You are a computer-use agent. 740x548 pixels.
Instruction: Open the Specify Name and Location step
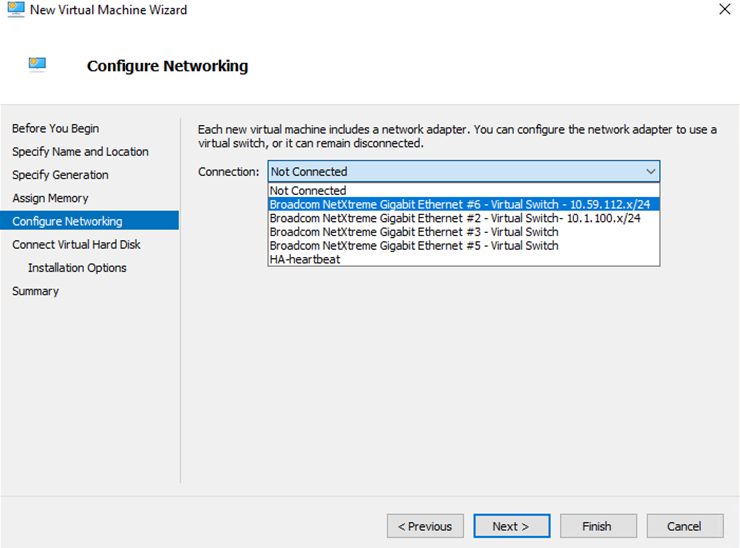[x=80, y=152]
